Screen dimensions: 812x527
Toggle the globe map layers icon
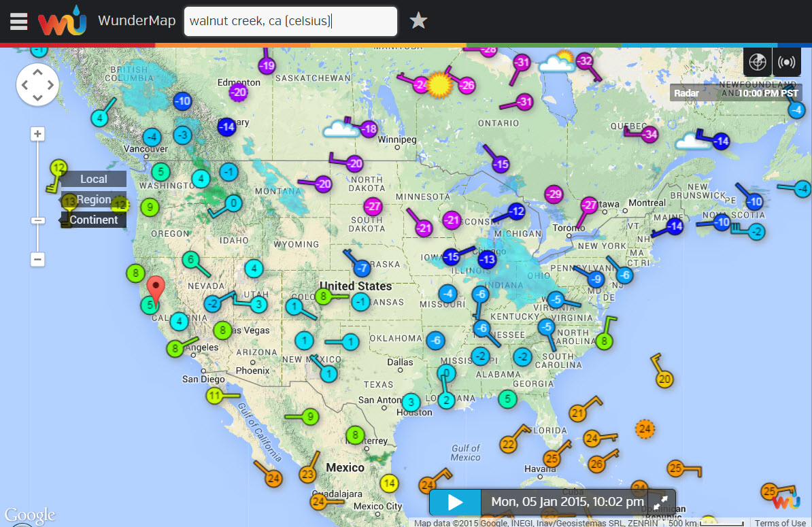tap(757, 63)
